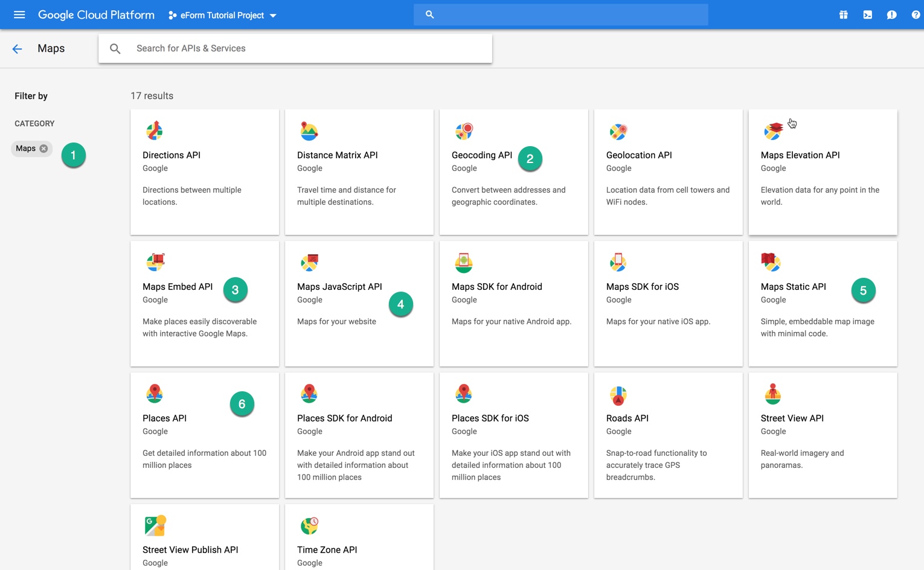
Task: Click the Places SDK for Android icon
Action: [309, 394]
